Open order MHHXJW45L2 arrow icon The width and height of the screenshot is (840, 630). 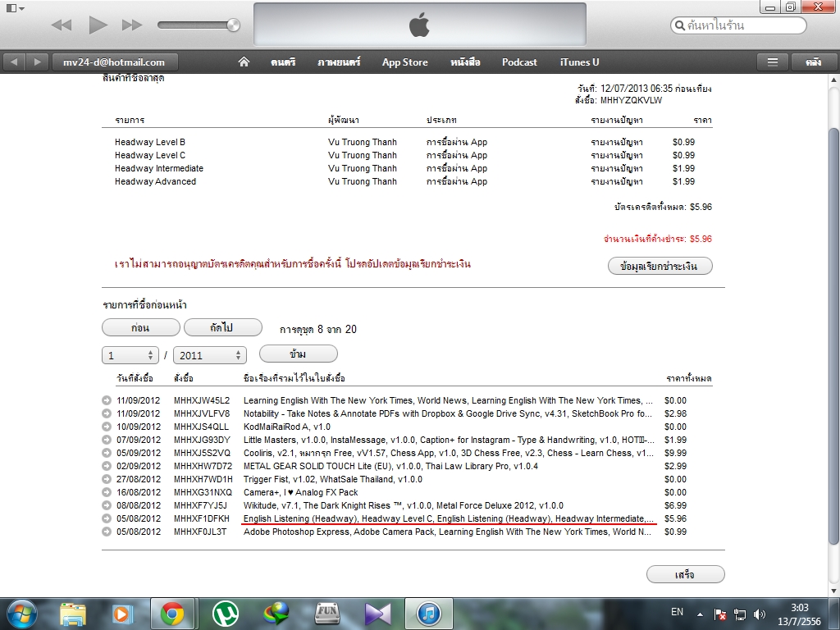coord(107,400)
